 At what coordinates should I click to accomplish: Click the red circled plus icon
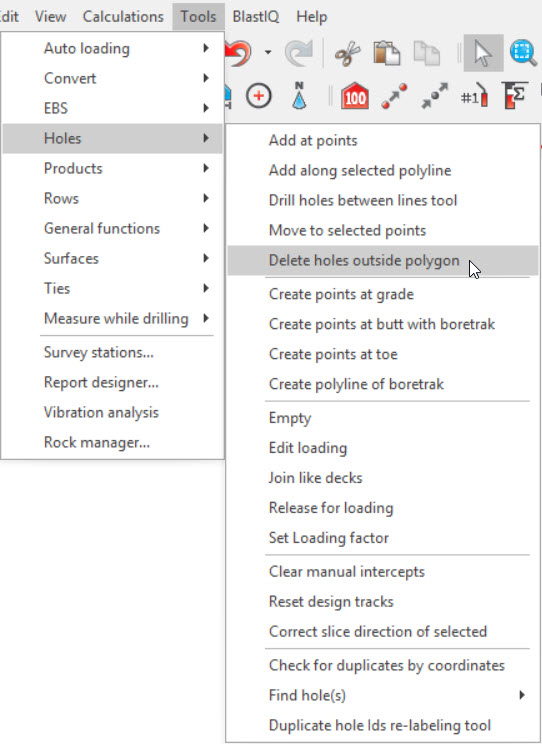click(x=259, y=96)
